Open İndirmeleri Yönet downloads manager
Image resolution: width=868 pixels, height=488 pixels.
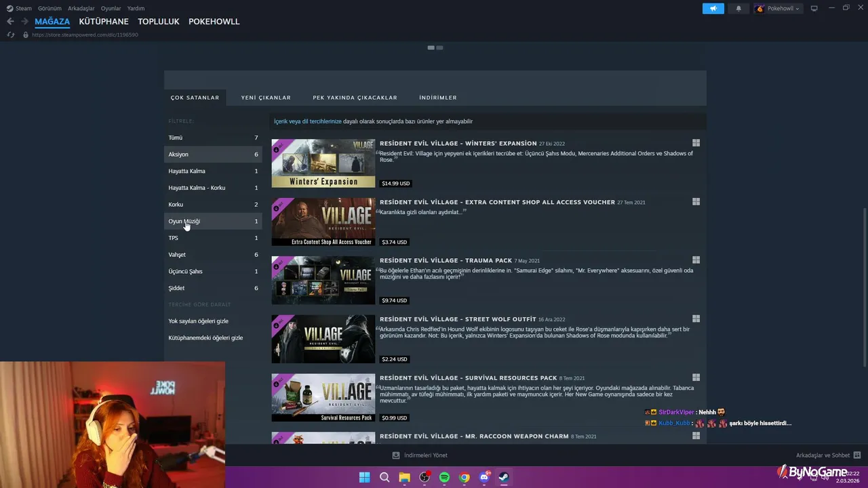[x=420, y=455]
